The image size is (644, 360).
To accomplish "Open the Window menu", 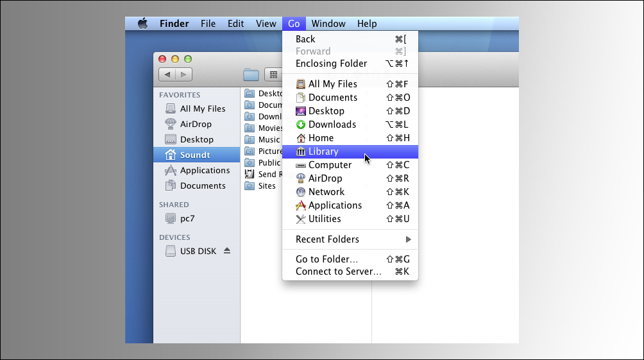I will pyautogui.click(x=328, y=24).
